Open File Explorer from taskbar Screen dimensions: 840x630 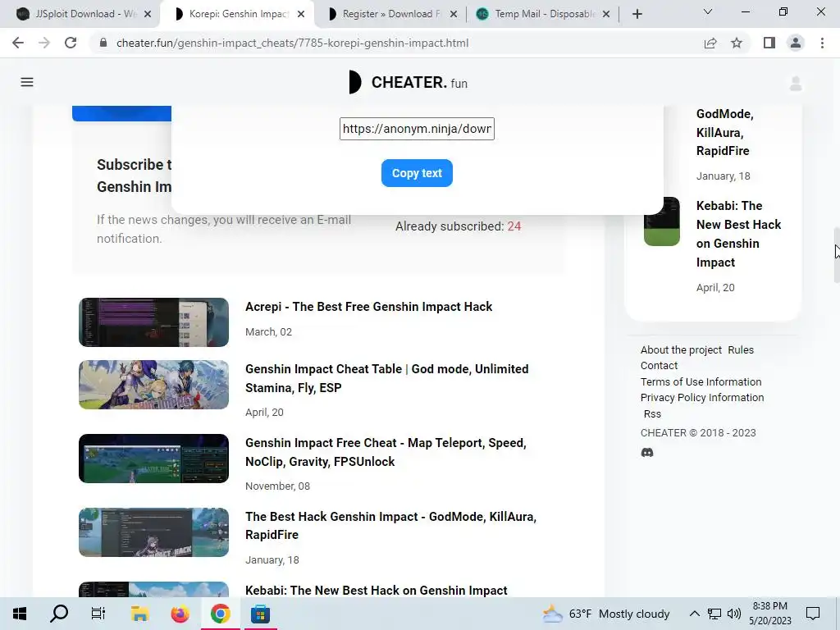pos(139,614)
